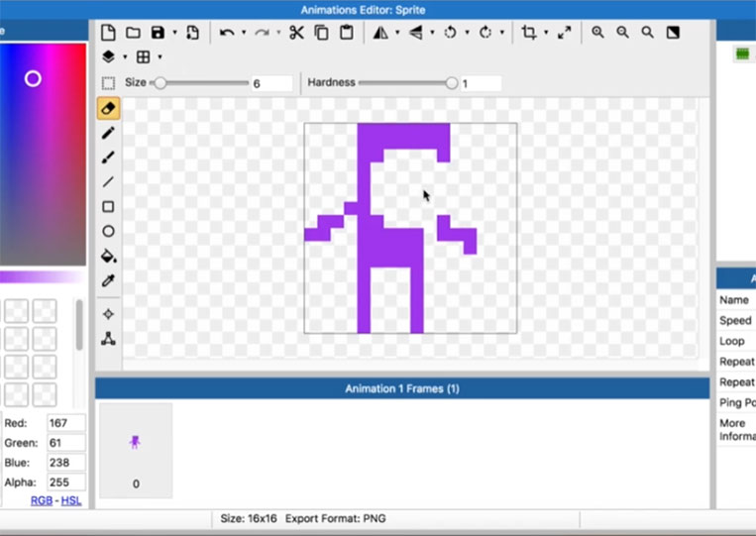Click the dashed rectangle selection icon
Viewport: 756px width, 536px height.
pos(108,83)
